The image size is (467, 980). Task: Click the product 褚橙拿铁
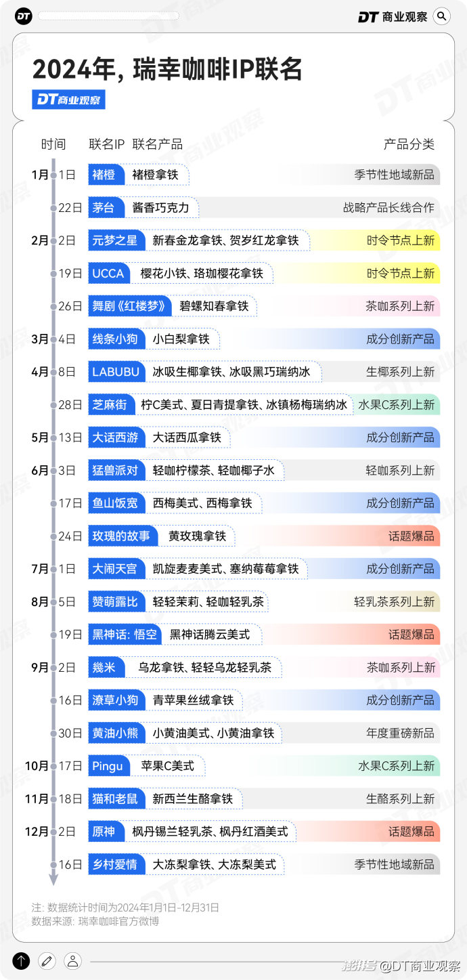156,175
